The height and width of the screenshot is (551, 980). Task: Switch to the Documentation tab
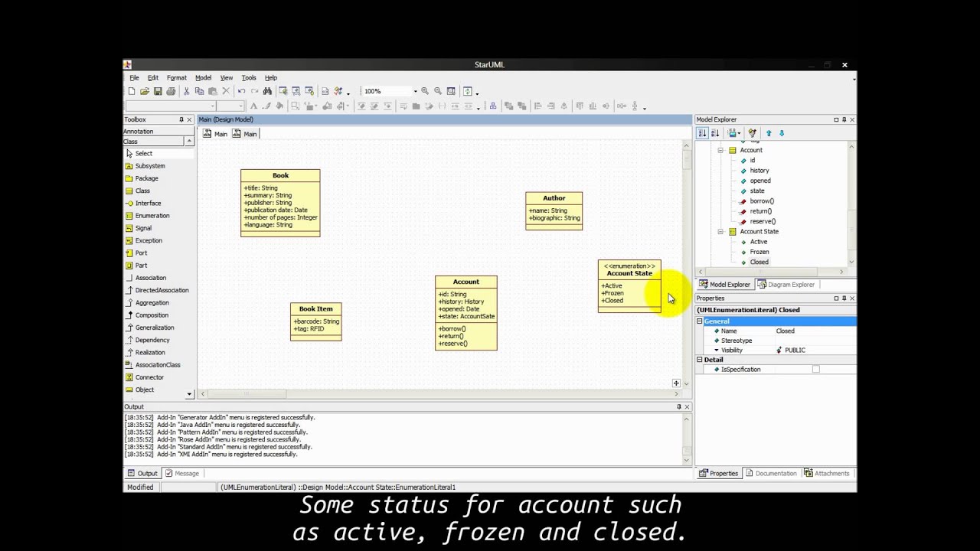tap(771, 473)
